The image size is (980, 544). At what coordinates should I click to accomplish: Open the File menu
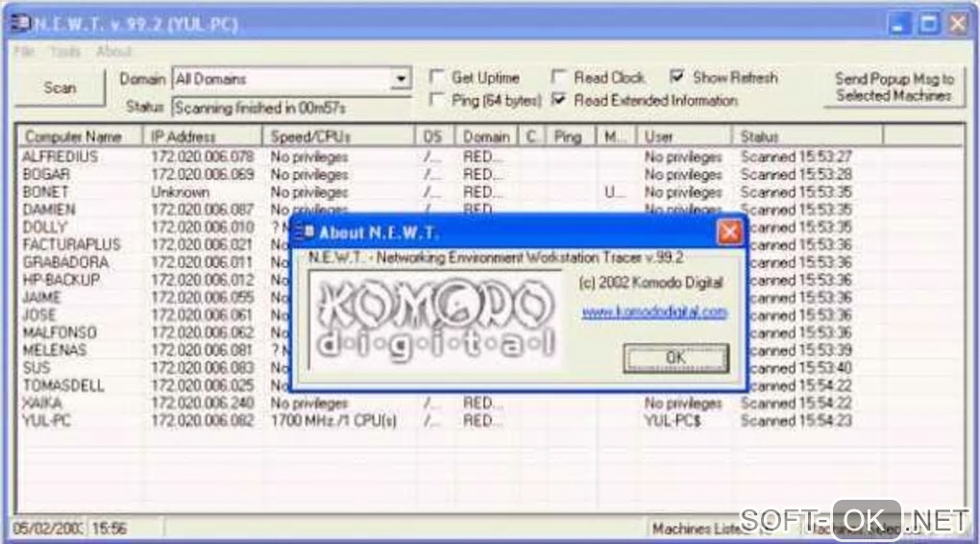[24, 51]
